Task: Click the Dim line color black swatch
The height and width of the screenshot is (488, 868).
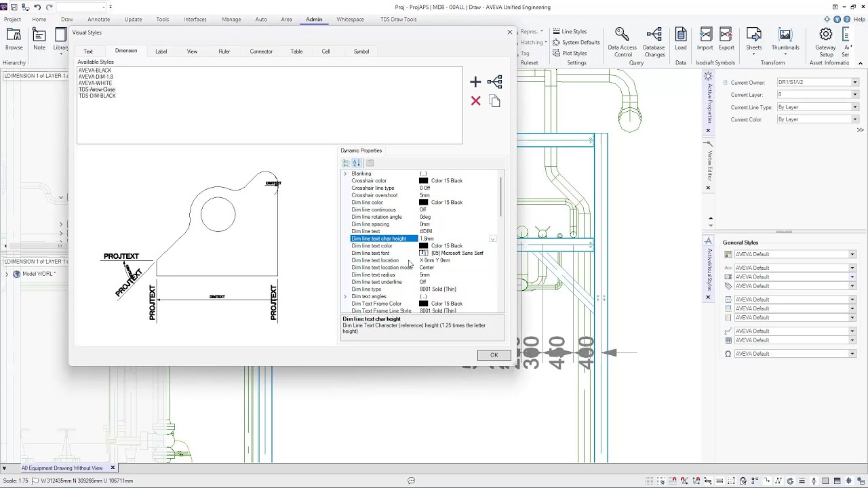Action: pyautogui.click(x=423, y=203)
